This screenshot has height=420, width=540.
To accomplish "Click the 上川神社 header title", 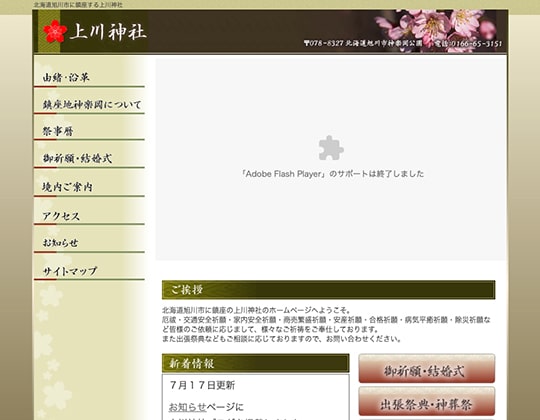I will pos(108,32).
